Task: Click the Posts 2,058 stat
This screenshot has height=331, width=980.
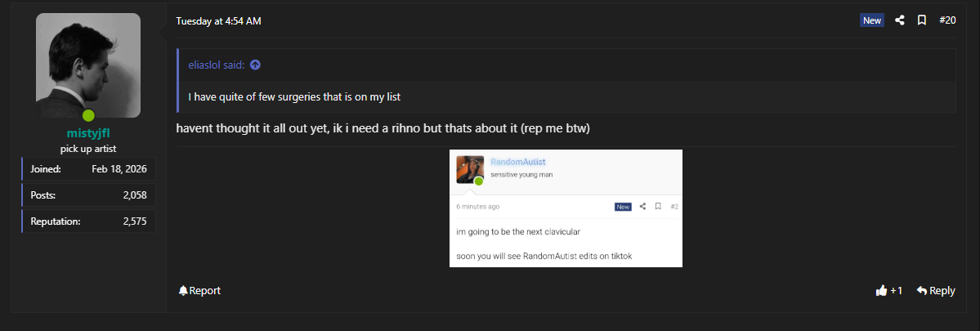Action: [88, 195]
